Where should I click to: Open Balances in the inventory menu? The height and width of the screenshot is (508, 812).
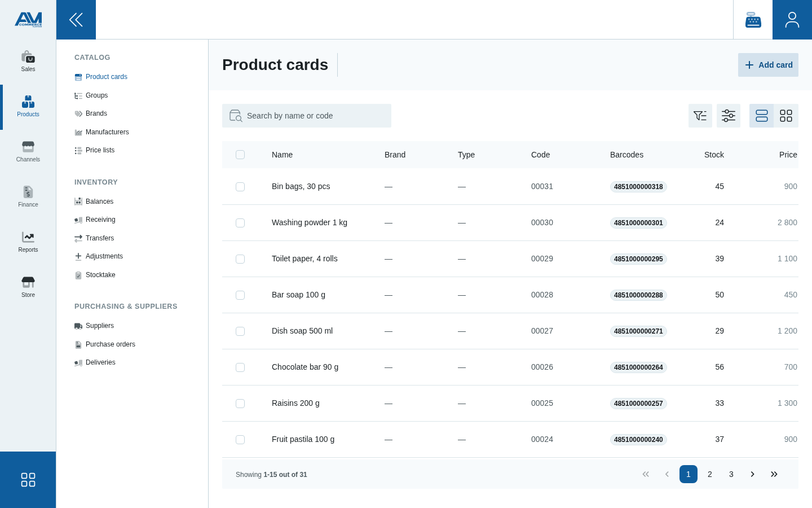(x=94, y=202)
